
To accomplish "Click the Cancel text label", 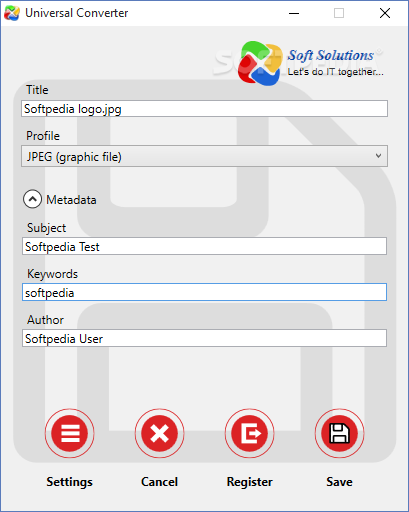I will [160, 482].
